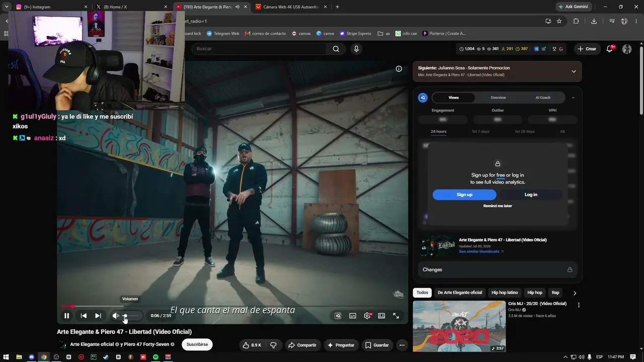The width and height of the screenshot is (644, 362).
Task: Click Remind me later link
Action: [x=498, y=206]
